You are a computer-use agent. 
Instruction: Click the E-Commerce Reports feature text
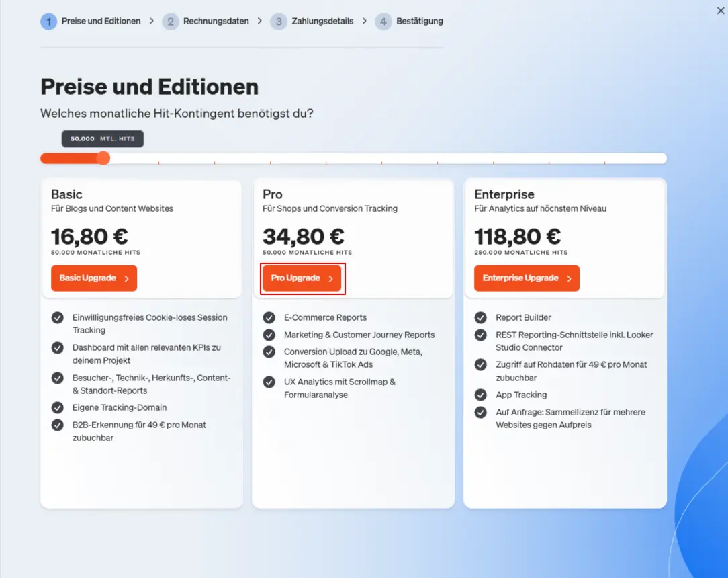pos(326,317)
